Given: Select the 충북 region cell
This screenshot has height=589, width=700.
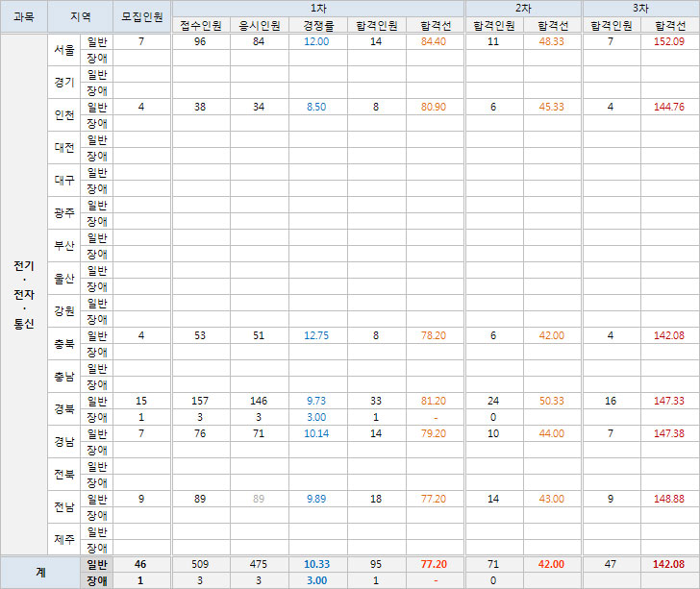Looking at the screenshot, I should point(64,344).
